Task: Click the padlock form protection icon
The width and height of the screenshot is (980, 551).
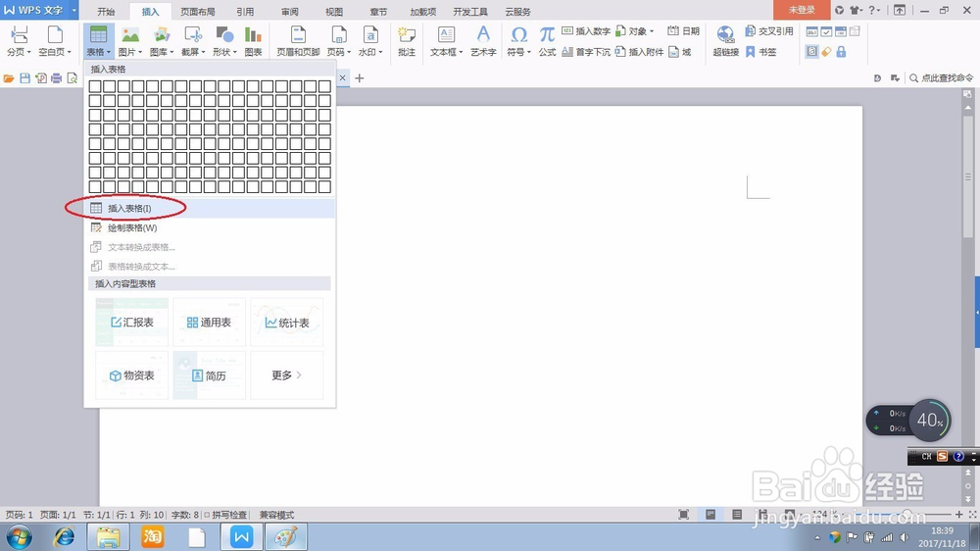Action: tap(841, 52)
